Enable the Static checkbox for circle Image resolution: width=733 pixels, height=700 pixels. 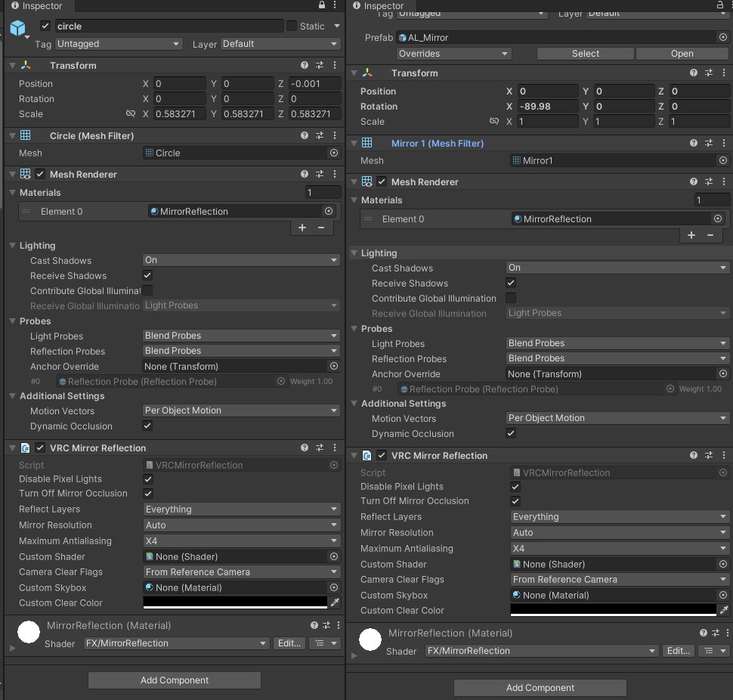tap(291, 26)
